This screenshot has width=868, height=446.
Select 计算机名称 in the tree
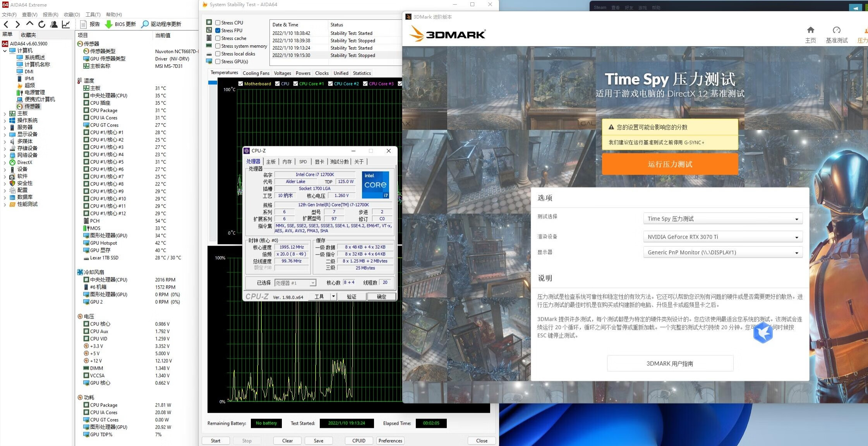point(33,64)
